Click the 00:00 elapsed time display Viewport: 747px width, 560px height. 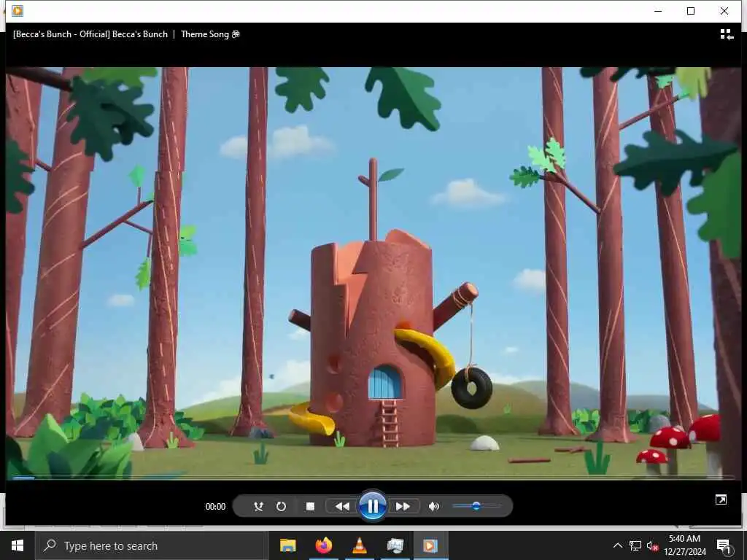[215, 507]
